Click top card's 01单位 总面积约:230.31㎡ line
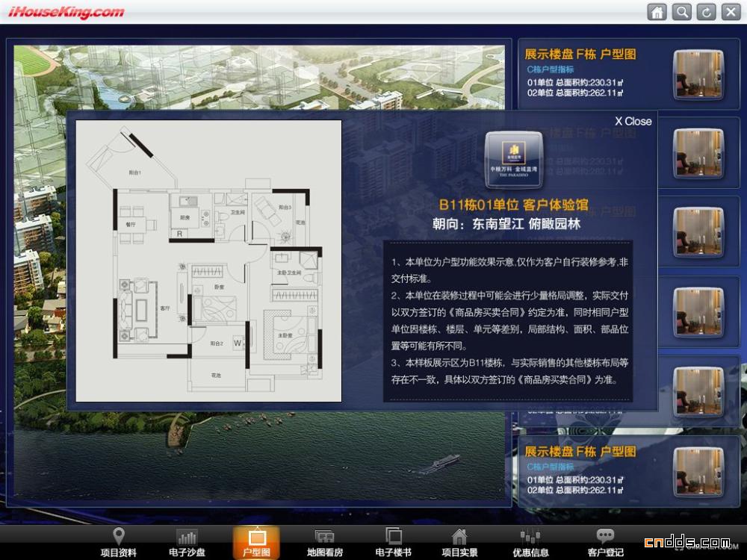747x560 pixels. coord(575,82)
